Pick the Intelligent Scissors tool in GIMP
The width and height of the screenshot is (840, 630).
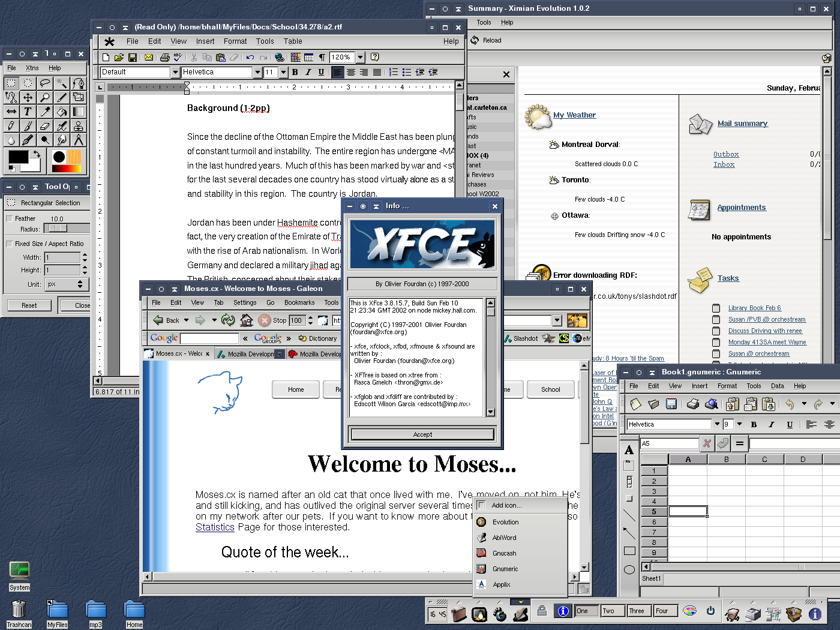tap(11, 97)
